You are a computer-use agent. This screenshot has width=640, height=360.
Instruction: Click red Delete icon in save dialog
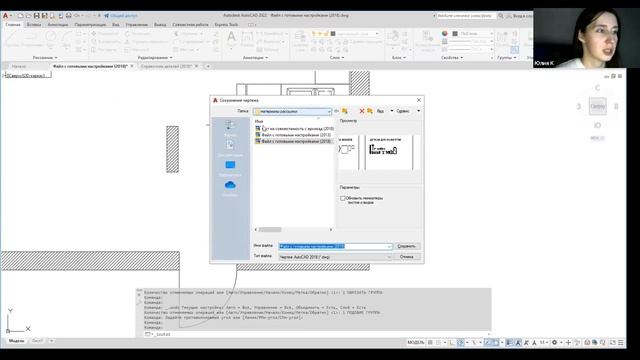click(x=362, y=111)
